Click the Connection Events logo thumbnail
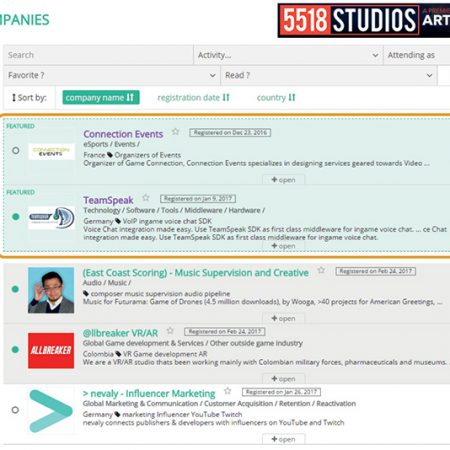 click(51, 151)
